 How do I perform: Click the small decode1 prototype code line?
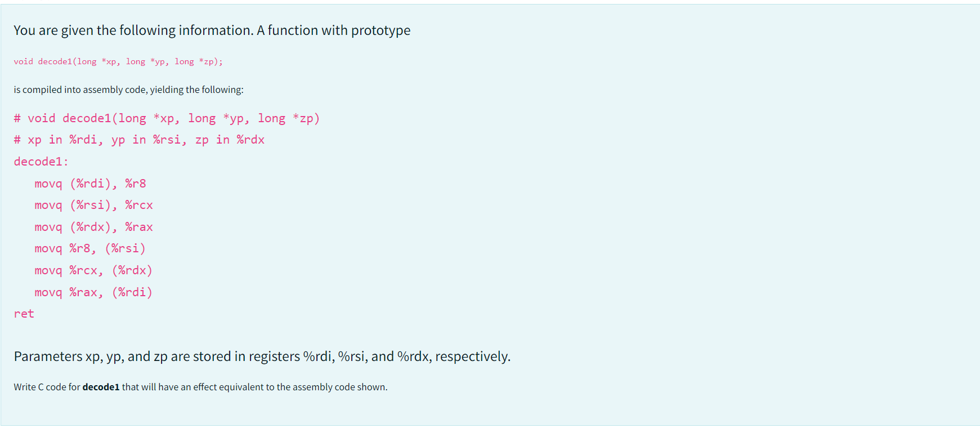(118, 61)
